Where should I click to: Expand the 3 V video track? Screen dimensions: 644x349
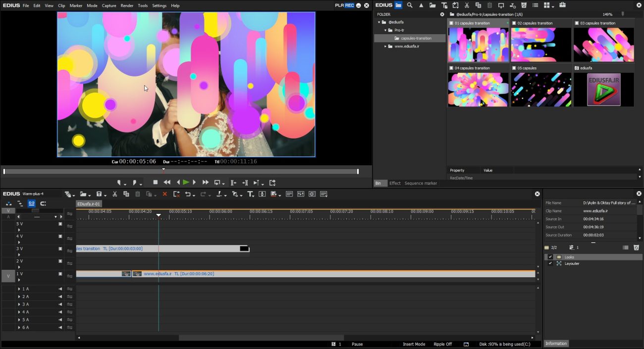(19, 254)
